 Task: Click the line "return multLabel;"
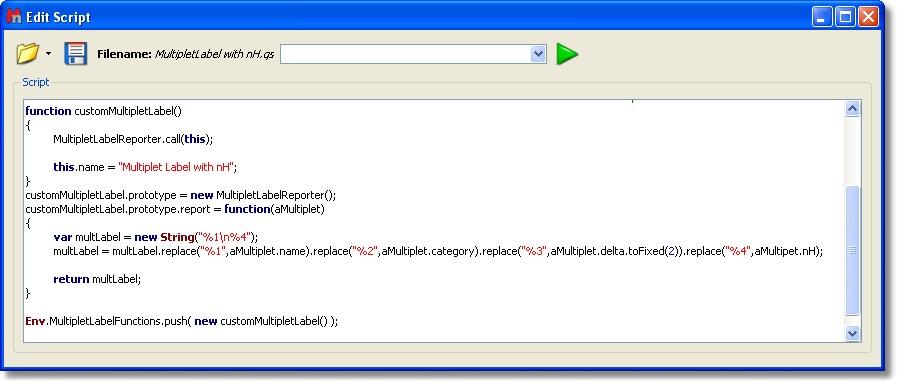point(97,279)
